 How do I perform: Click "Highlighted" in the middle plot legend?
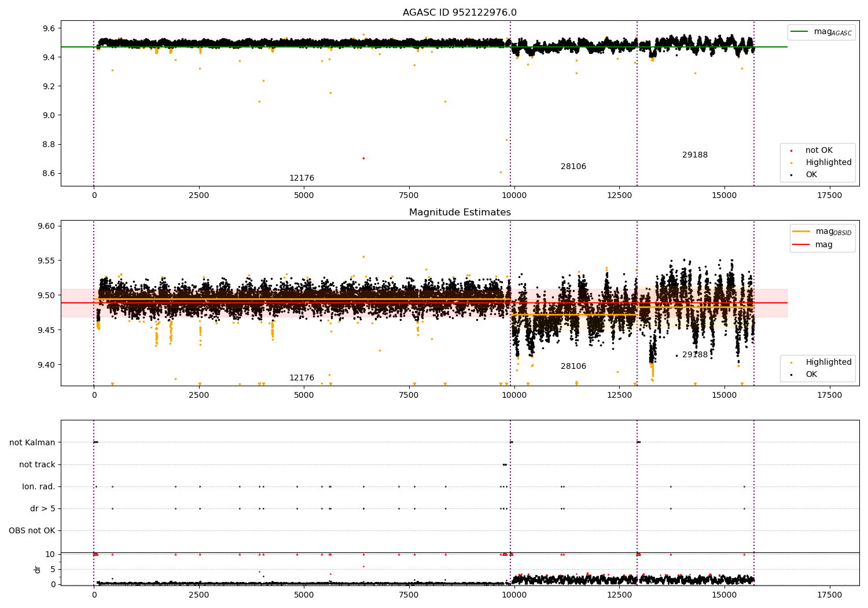coord(829,362)
